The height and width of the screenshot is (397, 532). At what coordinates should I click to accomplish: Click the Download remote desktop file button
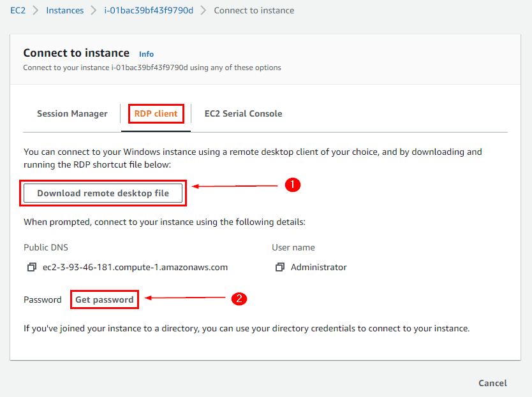click(103, 192)
